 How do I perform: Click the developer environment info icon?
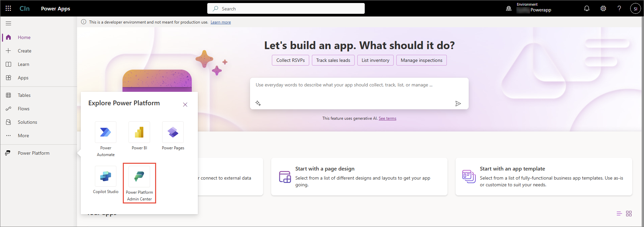[84, 22]
